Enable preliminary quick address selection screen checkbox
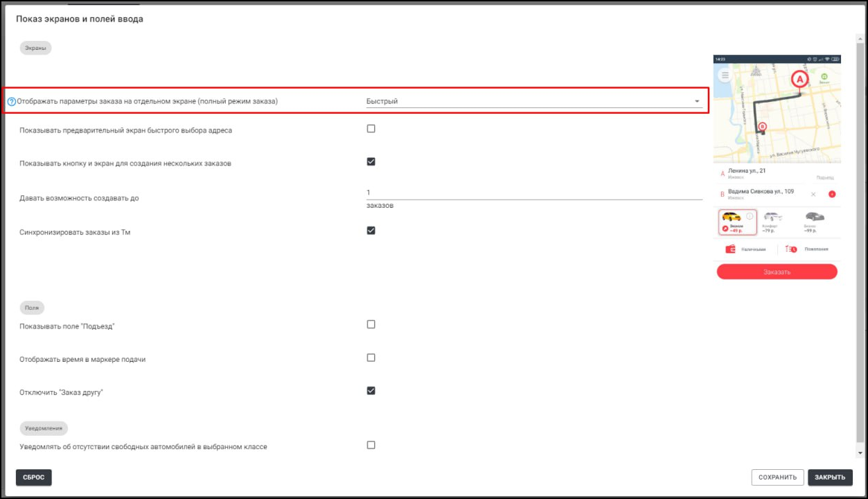The width and height of the screenshot is (868, 499). click(x=371, y=129)
